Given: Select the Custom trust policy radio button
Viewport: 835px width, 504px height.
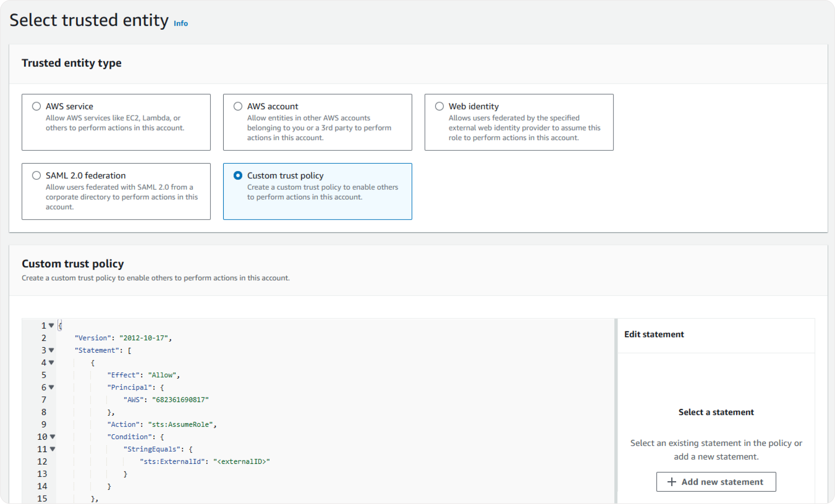Looking at the screenshot, I should 238,175.
